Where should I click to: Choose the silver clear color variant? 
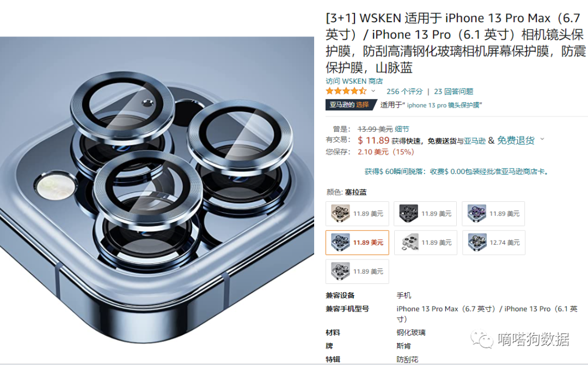click(x=425, y=243)
